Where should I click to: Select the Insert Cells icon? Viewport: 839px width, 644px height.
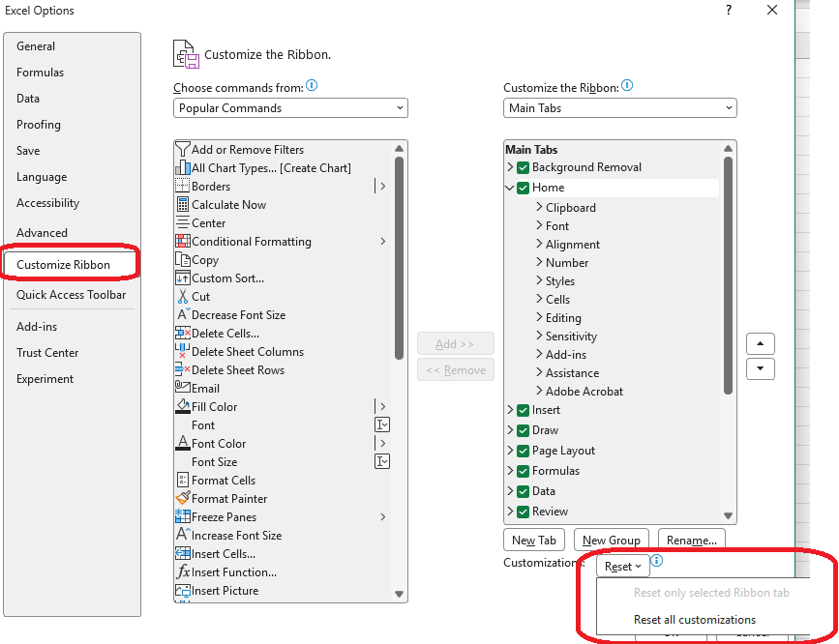(183, 553)
